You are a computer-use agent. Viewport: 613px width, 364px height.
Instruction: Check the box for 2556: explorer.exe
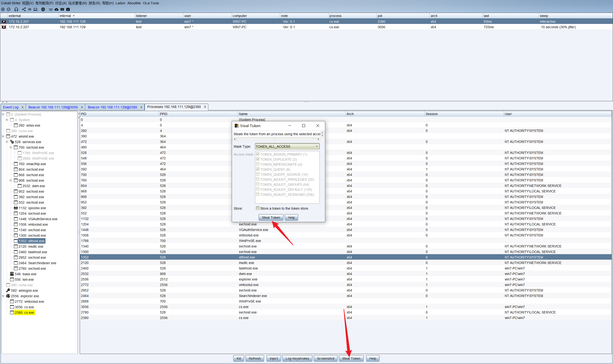click(8, 296)
